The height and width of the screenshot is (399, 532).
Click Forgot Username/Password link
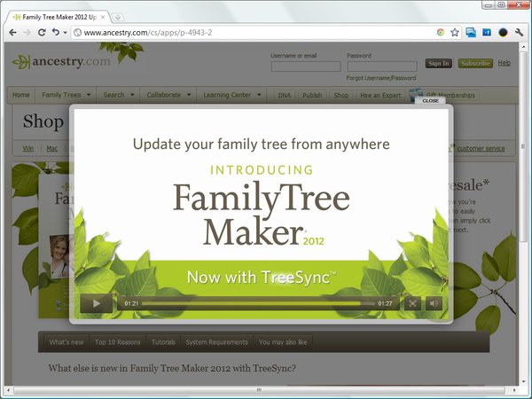pyautogui.click(x=381, y=78)
